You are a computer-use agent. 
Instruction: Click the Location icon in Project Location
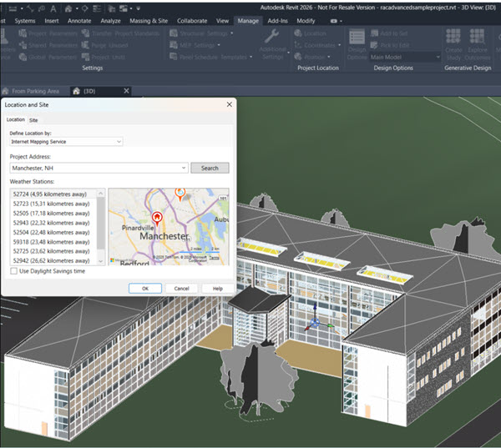point(299,33)
